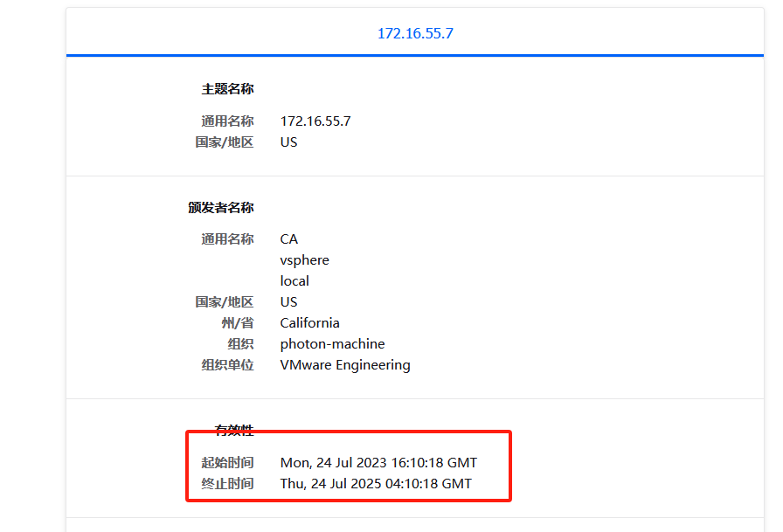Click the issuer 通用名称 label

[228, 239]
